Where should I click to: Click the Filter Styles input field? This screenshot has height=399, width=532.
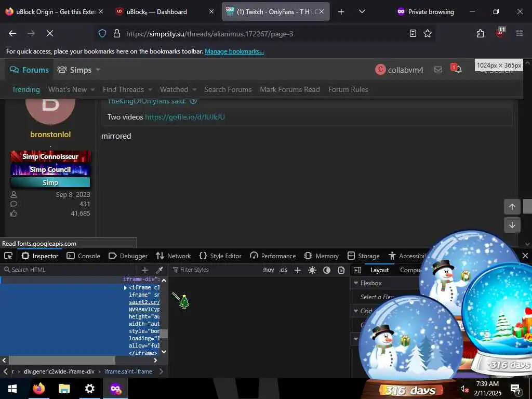click(216, 270)
